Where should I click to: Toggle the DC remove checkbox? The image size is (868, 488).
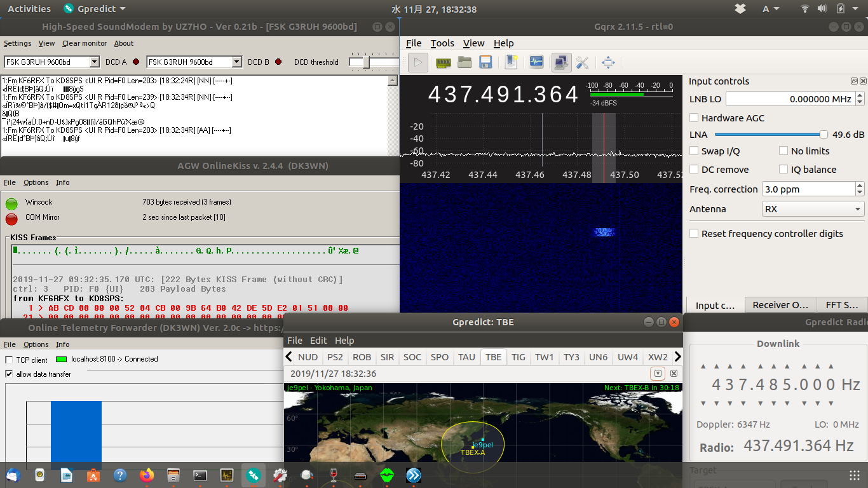[695, 170]
